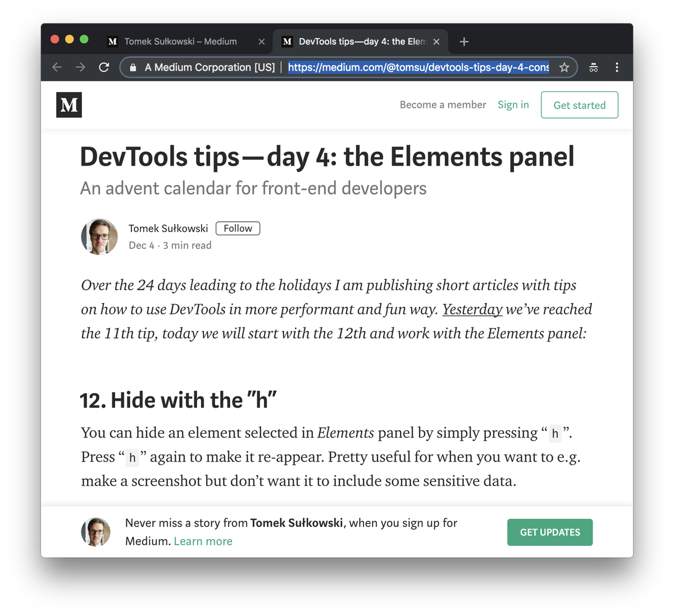The height and width of the screenshot is (616, 674).
Task: Click author name Tomek Sułkowski in byline
Action: pos(168,229)
